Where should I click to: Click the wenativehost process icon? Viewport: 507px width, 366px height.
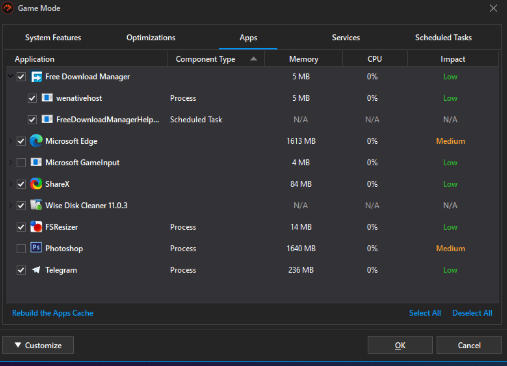(47, 98)
